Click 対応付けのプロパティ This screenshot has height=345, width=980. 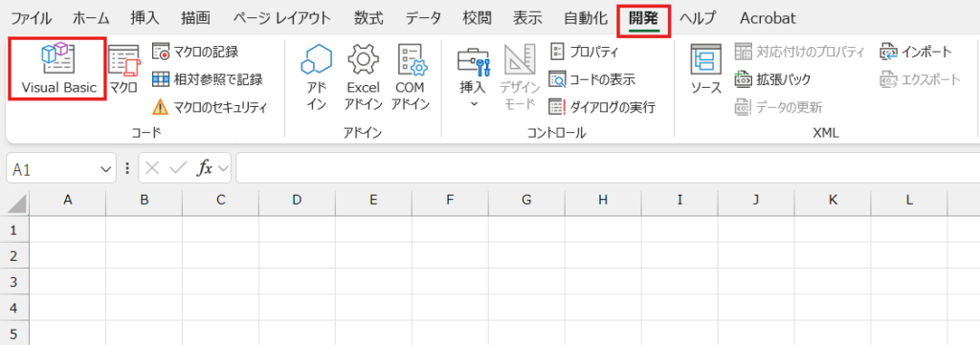tap(799, 52)
